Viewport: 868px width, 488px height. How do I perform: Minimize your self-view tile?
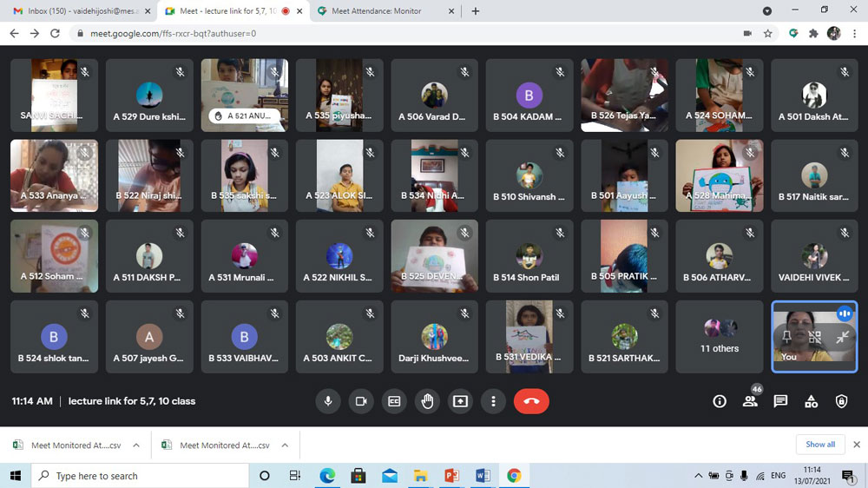pos(841,337)
